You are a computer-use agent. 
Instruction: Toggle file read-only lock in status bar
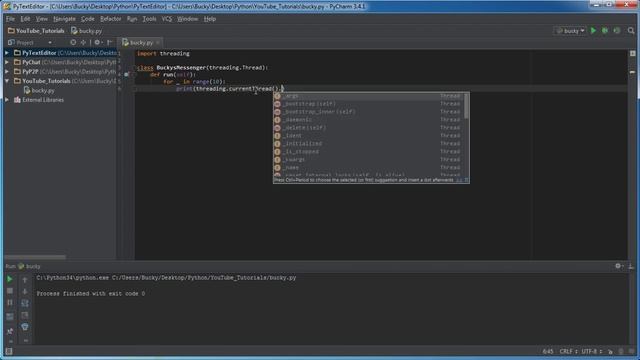tap(610, 351)
